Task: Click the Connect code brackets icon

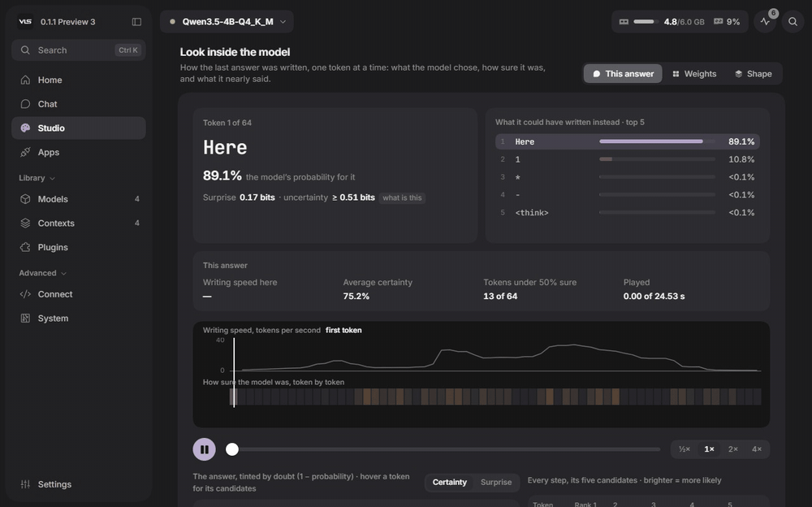Action: [x=25, y=294]
